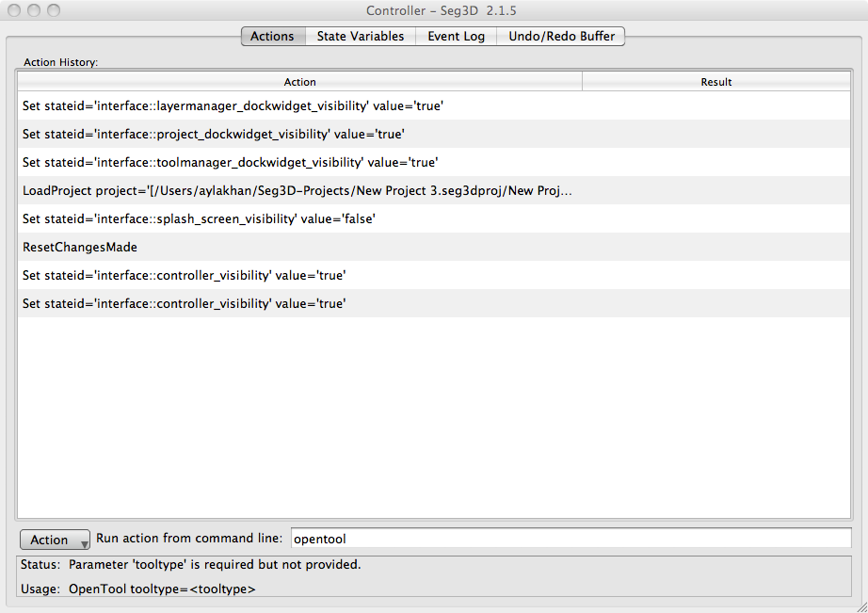
Task: Click the Action History label
Action: [60, 62]
